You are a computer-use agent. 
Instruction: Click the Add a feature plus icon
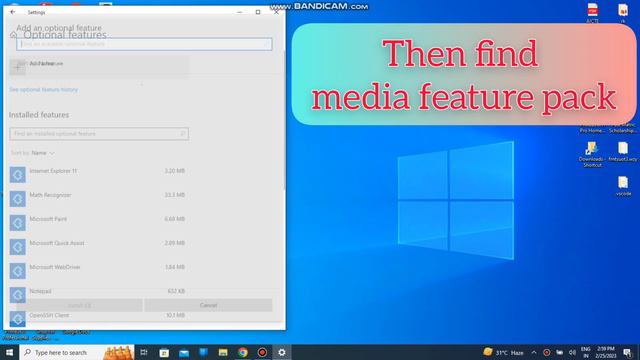pos(18,67)
